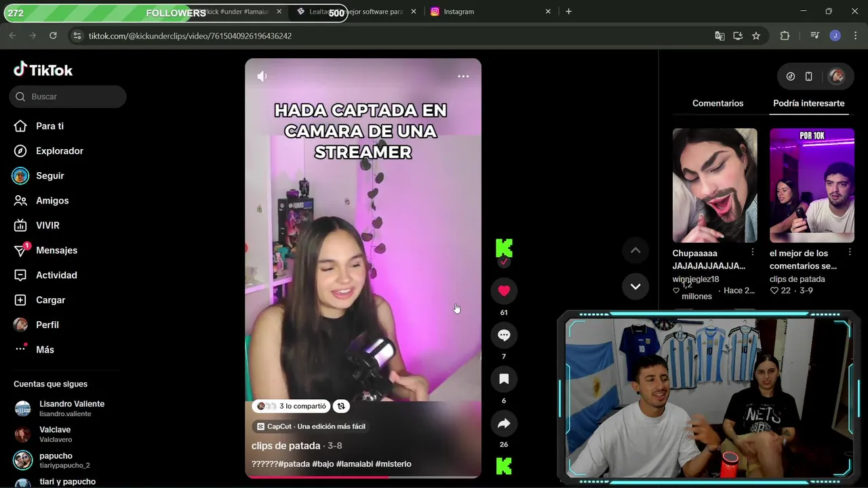Open video options three-dots menu
Viewport: 868px width, 488px height.
tap(463, 77)
